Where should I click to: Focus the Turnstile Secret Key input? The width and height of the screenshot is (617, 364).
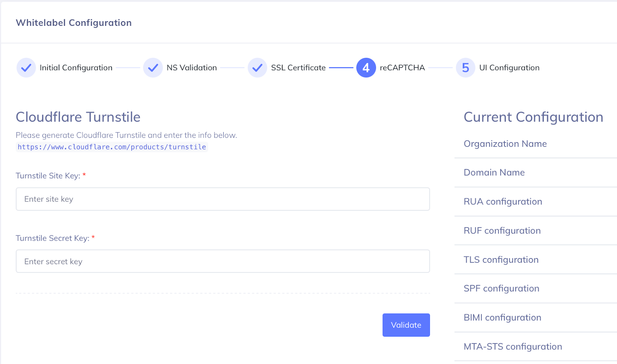coord(223,261)
